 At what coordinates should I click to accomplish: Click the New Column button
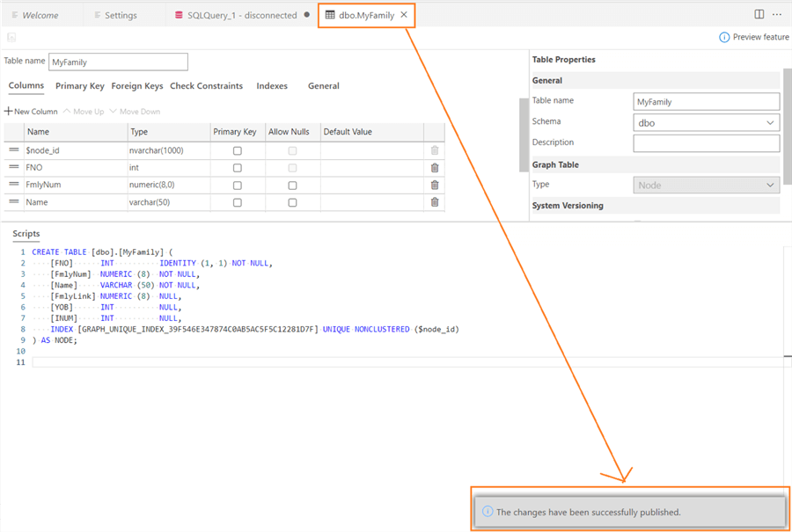tap(31, 112)
